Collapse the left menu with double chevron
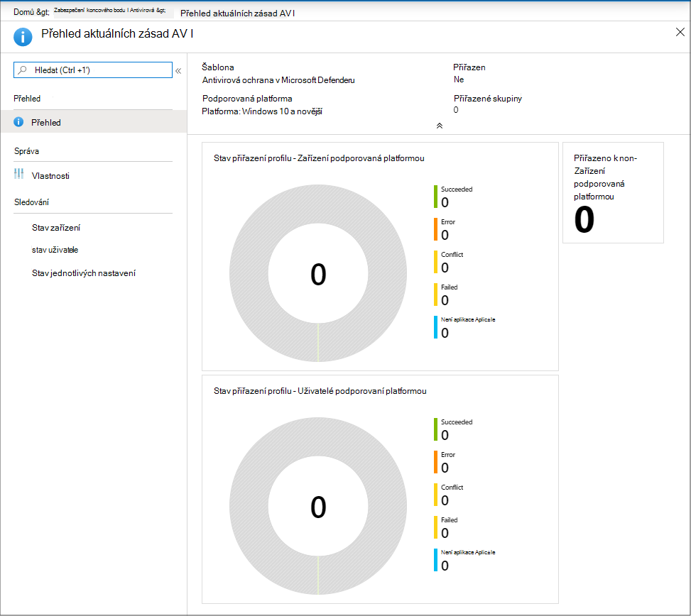 point(178,71)
